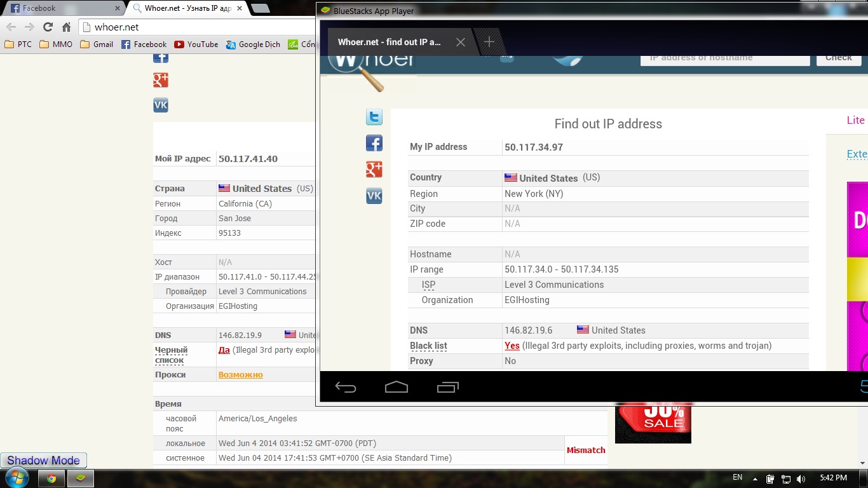Click the New York (NY) region value

click(534, 194)
